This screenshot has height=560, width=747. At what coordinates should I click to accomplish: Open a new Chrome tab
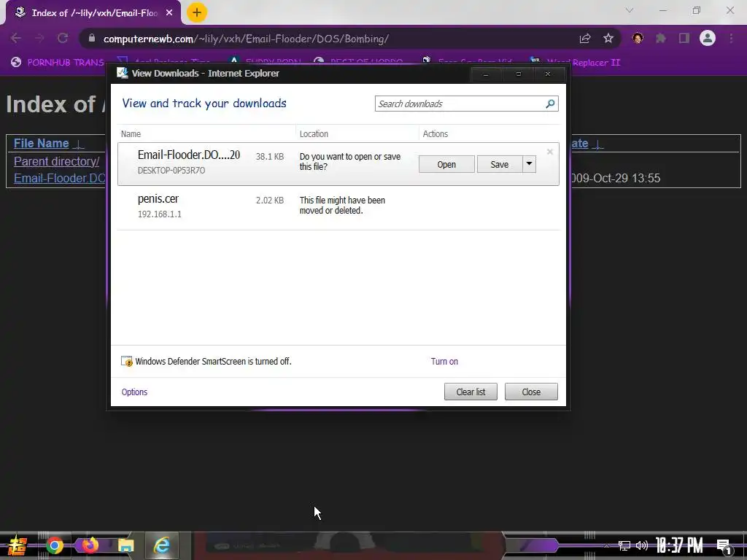[x=197, y=12]
